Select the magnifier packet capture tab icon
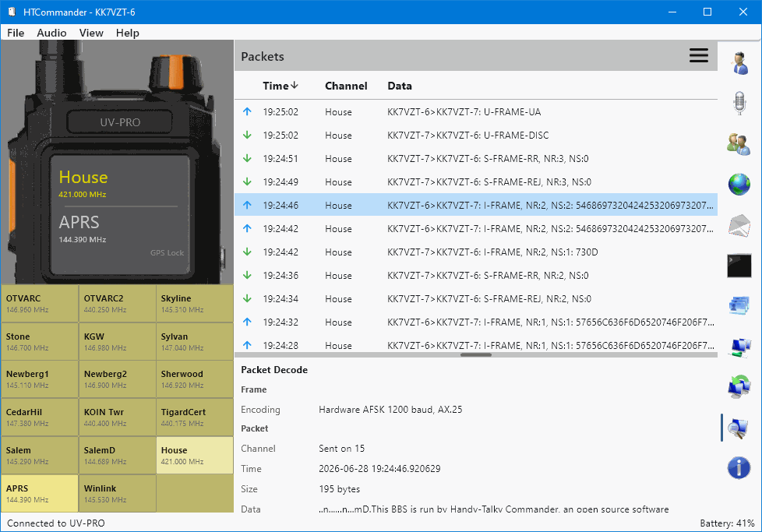This screenshot has height=532, width=762. click(738, 428)
